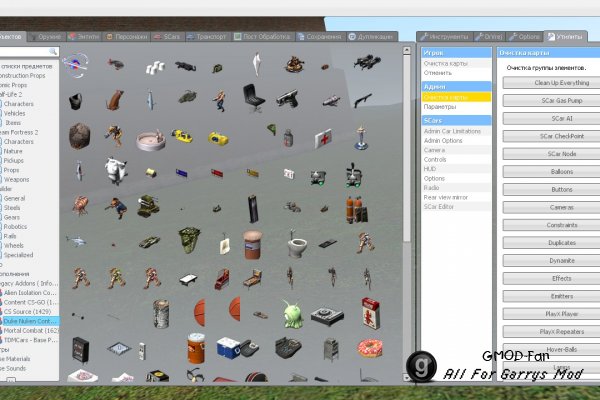
Task: Open the Сохранения tab
Action: pyautogui.click(x=320, y=37)
